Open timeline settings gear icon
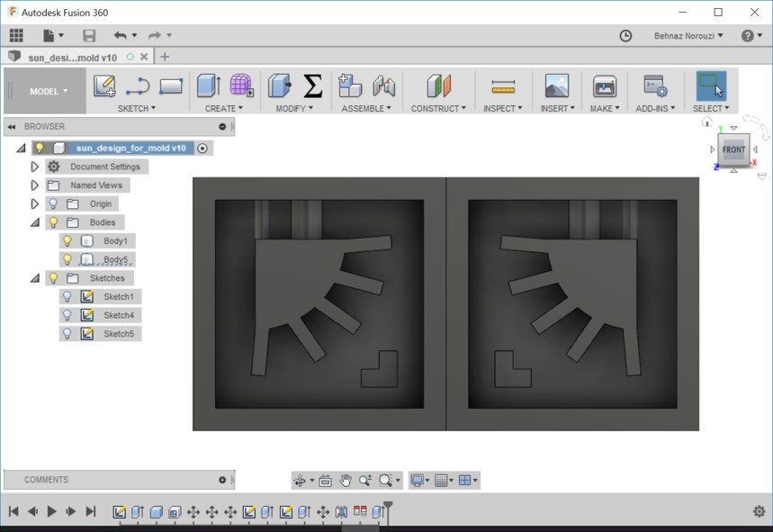773x532 pixels. tap(760, 511)
